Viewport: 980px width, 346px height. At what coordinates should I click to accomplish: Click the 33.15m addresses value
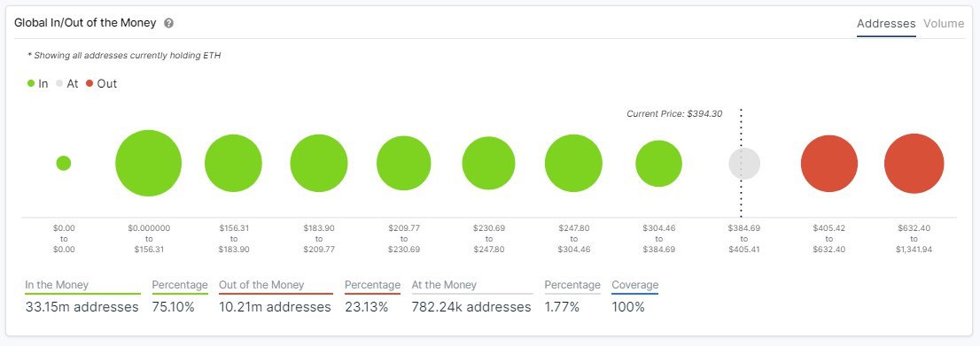click(x=82, y=307)
